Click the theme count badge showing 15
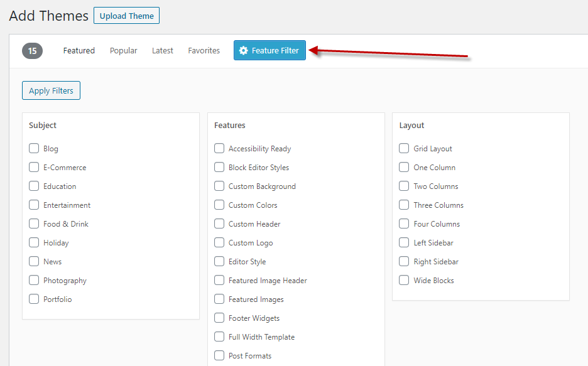 click(x=32, y=51)
